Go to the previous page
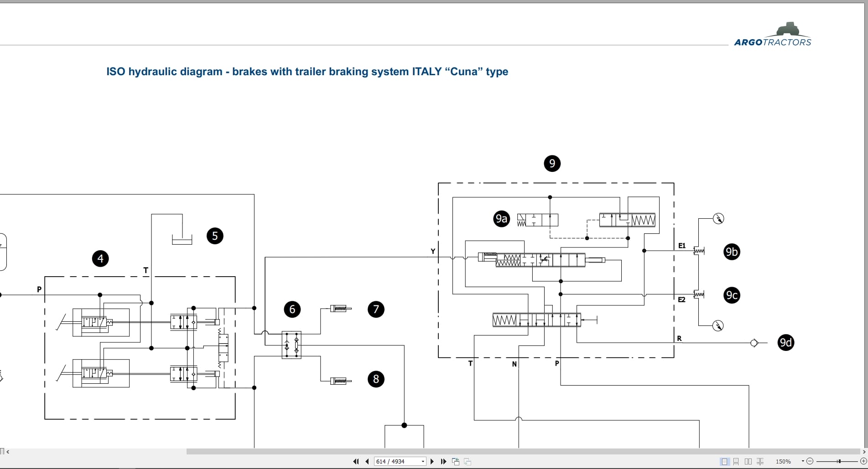The image size is (868, 469). click(367, 461)
